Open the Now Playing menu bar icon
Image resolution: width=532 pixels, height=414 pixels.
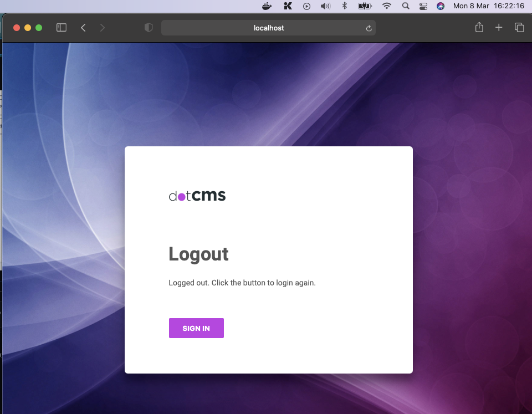306,6
